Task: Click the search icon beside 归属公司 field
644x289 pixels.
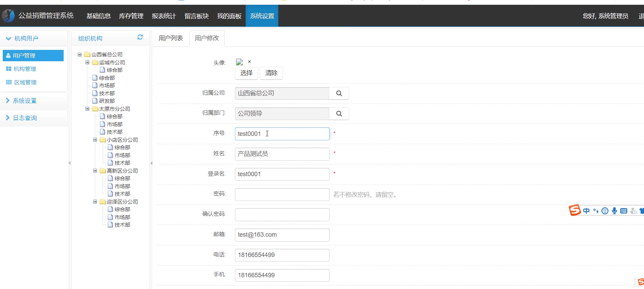Action: [339, 93]
